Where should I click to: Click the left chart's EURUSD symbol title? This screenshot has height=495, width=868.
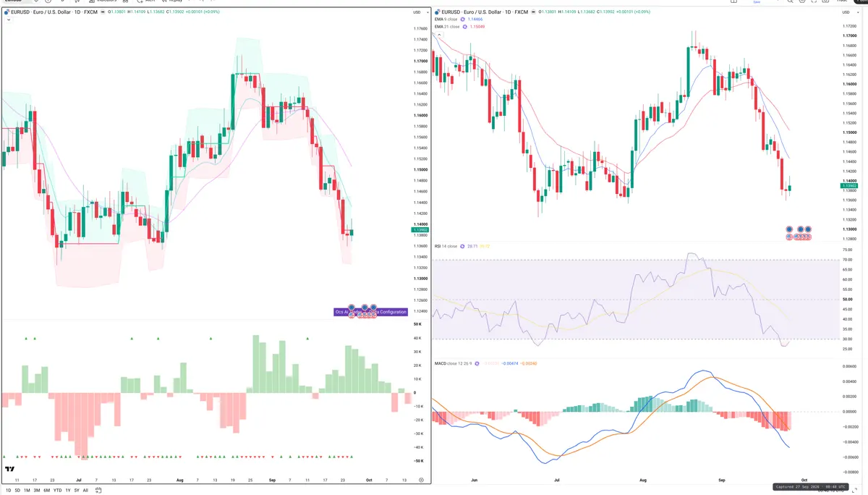click(54, 12)
